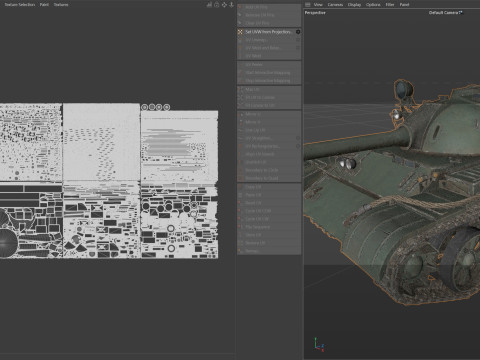
Task: Click the Restore UV command
Action: click(x=269, y=243)
